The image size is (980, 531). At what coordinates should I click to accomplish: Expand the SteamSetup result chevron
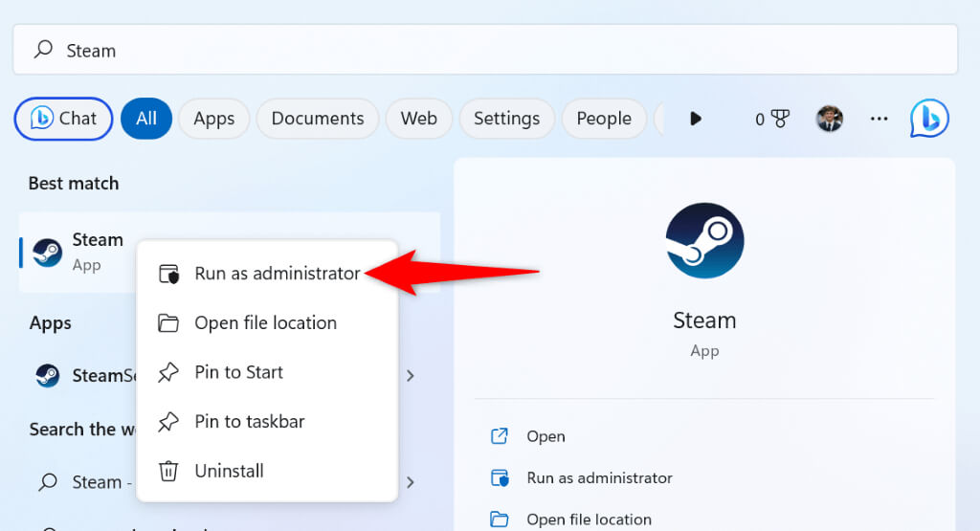click(411, 376)
